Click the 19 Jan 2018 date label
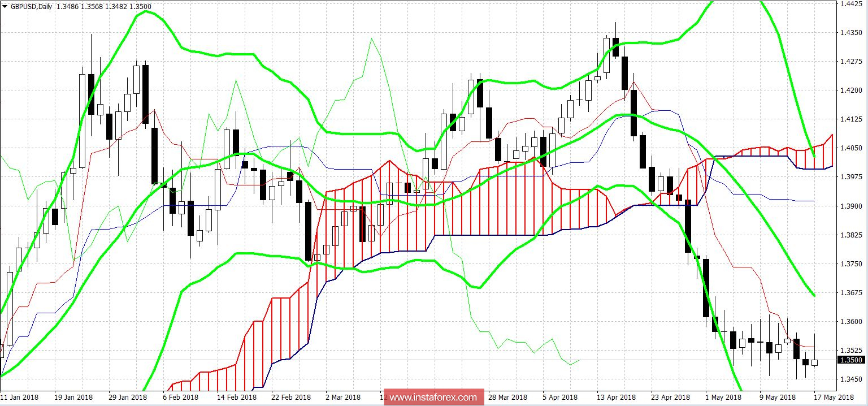868x406 pixels. click(75, 398)
